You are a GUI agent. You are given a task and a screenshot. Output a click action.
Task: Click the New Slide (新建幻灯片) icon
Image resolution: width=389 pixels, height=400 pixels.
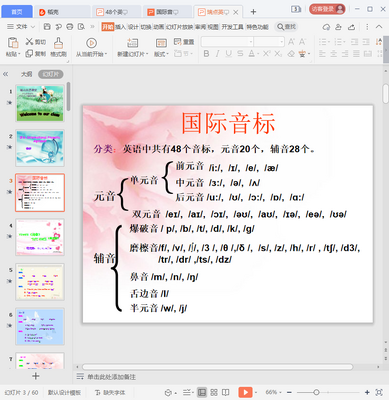[132, 43]
